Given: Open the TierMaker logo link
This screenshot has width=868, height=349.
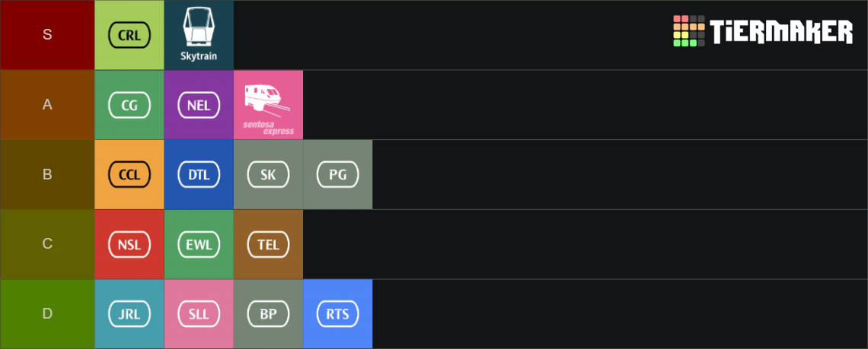Looking at the screenshot, I should (x=763, y=31).
